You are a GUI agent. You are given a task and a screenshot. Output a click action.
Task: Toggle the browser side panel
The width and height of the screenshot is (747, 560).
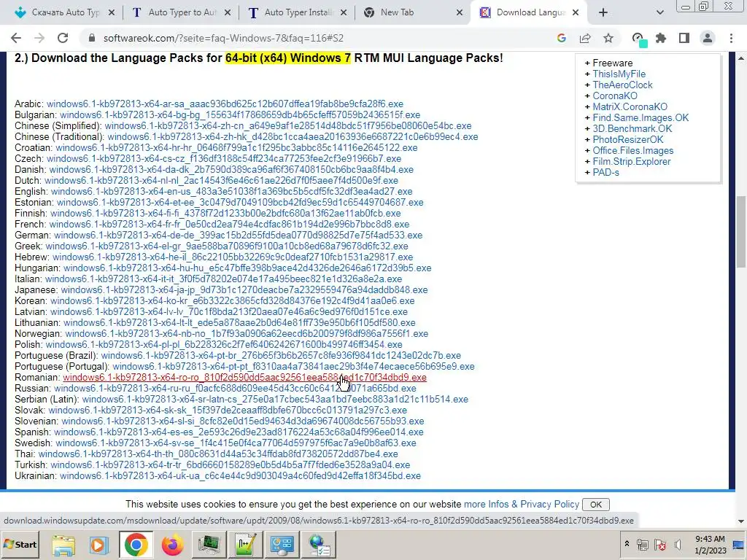pos(684,38)
